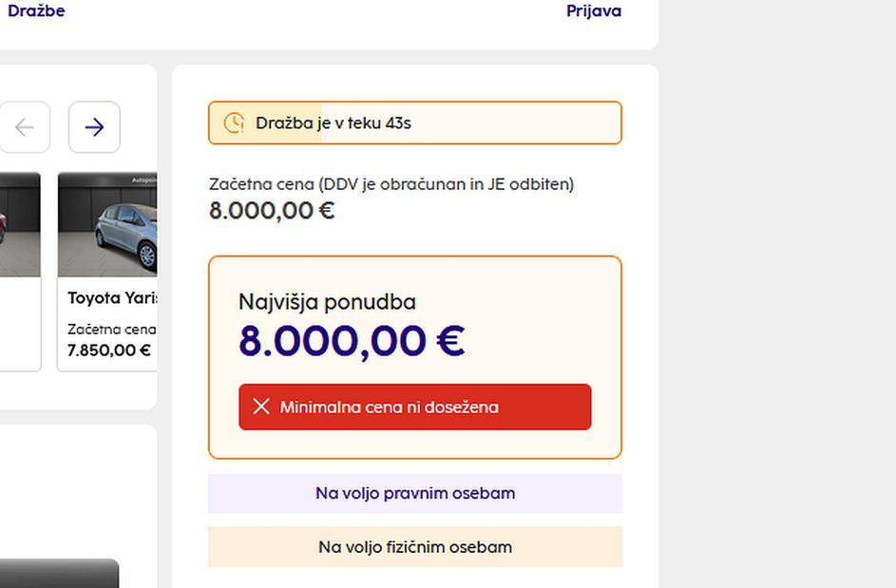Click the next arrow in the car carousel
This screenshot has height=588, width=896.
(x=94, y=127)
